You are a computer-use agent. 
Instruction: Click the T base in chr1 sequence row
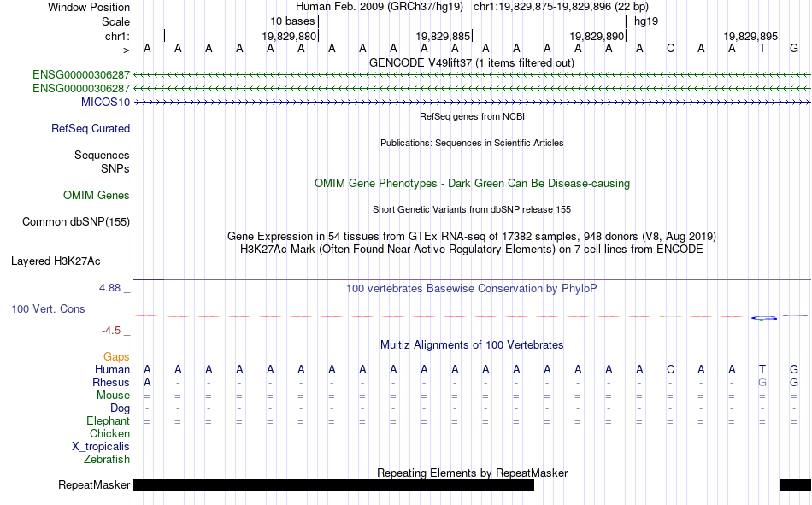click(762, 48)
